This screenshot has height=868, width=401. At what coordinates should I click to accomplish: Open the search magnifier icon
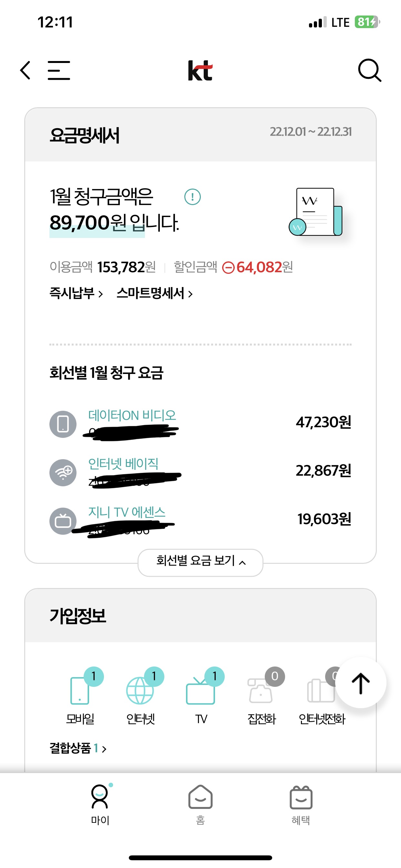click(369, 70)
